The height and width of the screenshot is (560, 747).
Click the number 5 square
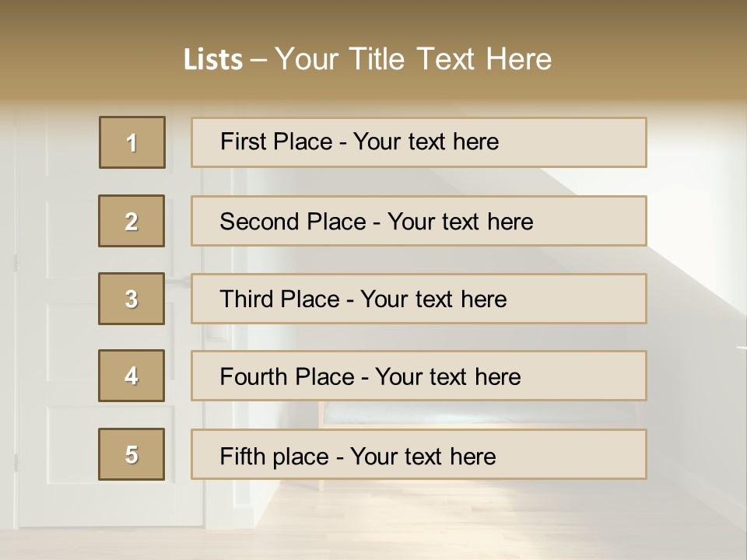tap(132, 454)
